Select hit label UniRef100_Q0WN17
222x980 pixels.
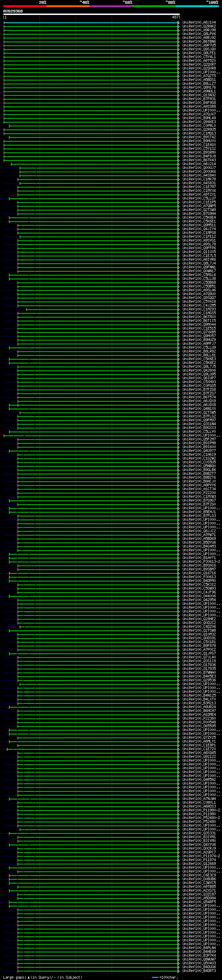199,271
